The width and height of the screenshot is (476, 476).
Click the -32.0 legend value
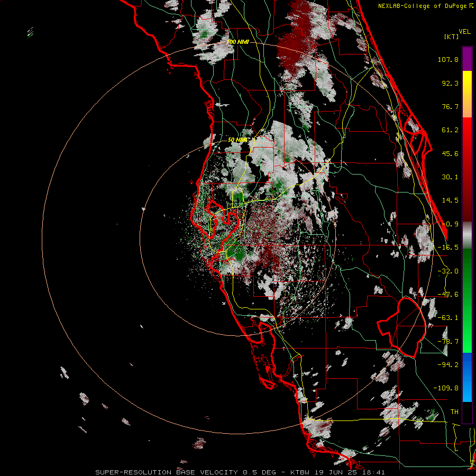[448, 271]
